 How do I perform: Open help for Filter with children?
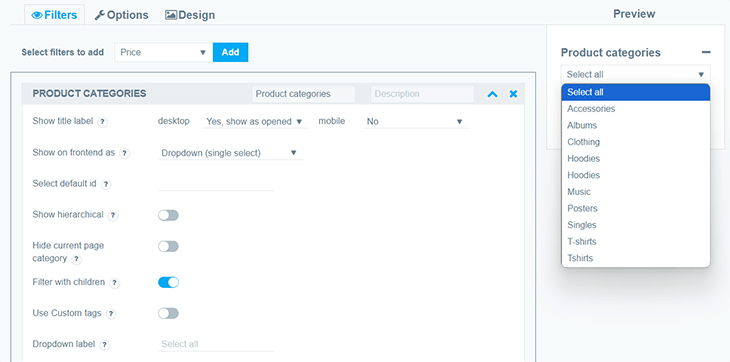coord(115,283)
